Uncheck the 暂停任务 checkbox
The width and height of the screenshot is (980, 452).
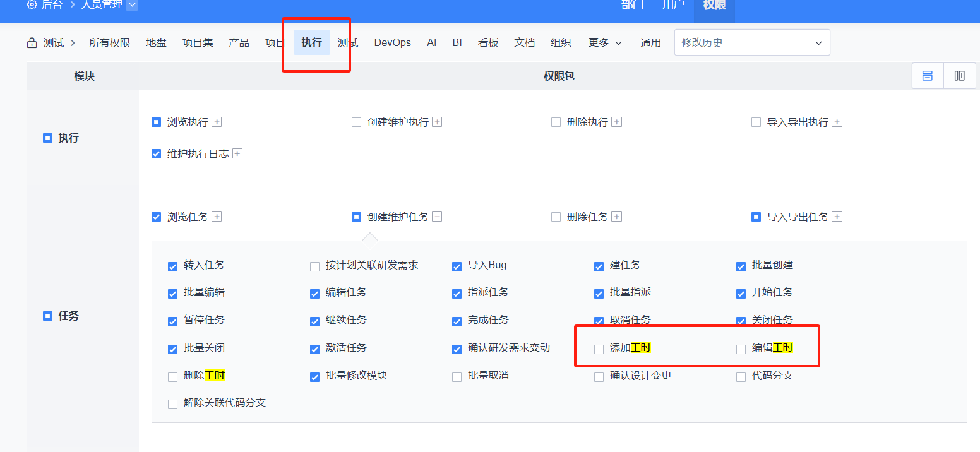tap(172, 321)
